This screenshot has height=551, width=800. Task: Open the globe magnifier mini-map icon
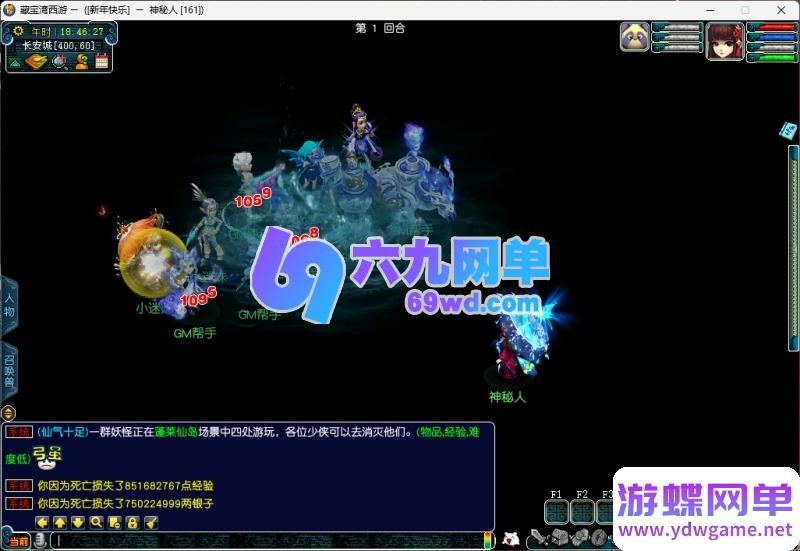(x=60, y=62)
